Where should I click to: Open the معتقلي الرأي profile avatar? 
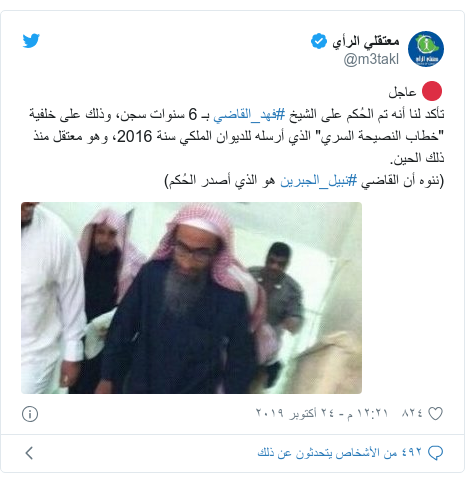click(x=426, y=49)
